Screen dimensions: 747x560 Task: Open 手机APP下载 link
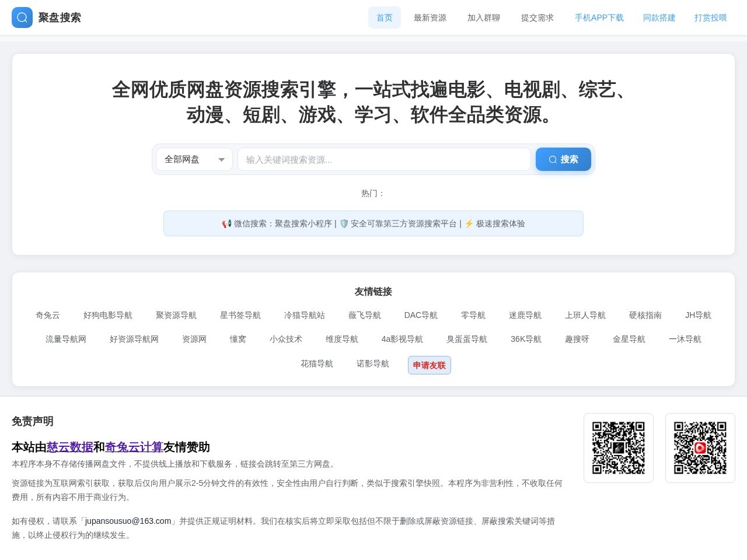[599, 17]
